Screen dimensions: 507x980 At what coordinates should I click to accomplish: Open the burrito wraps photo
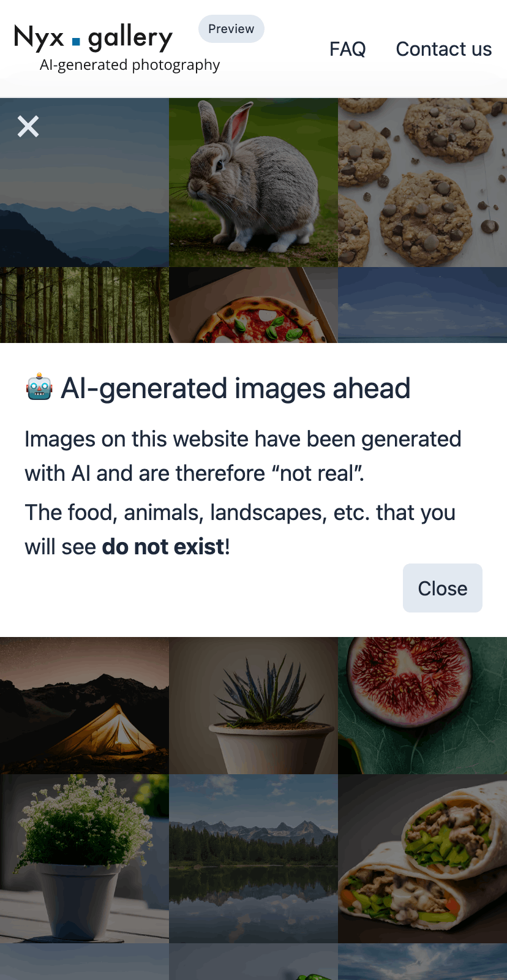423,859
